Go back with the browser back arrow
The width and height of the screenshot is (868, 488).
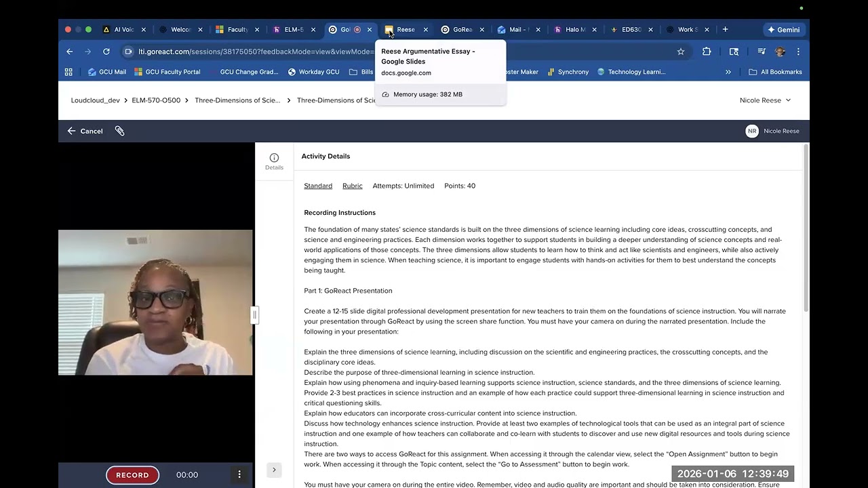coord(69,52)
